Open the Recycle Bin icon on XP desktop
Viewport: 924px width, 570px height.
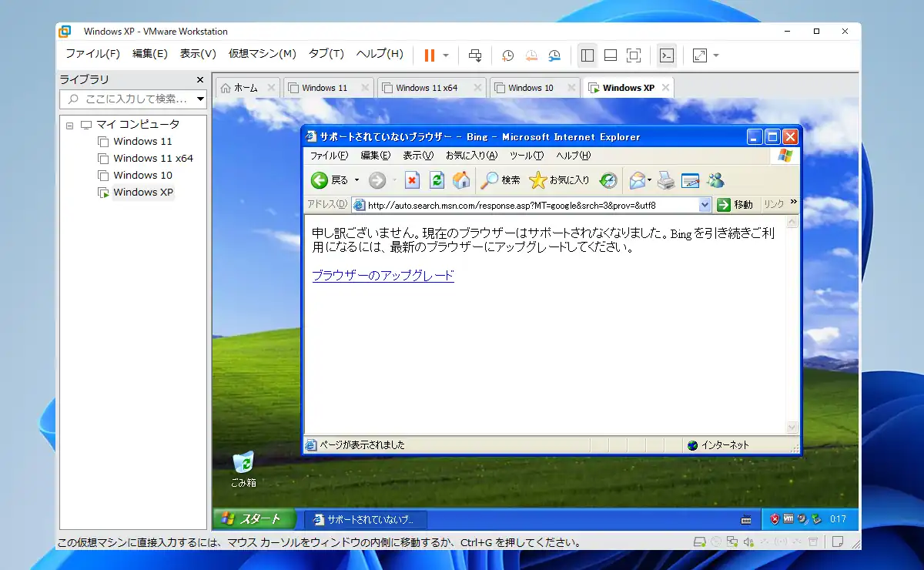click(x=243, y=463)
